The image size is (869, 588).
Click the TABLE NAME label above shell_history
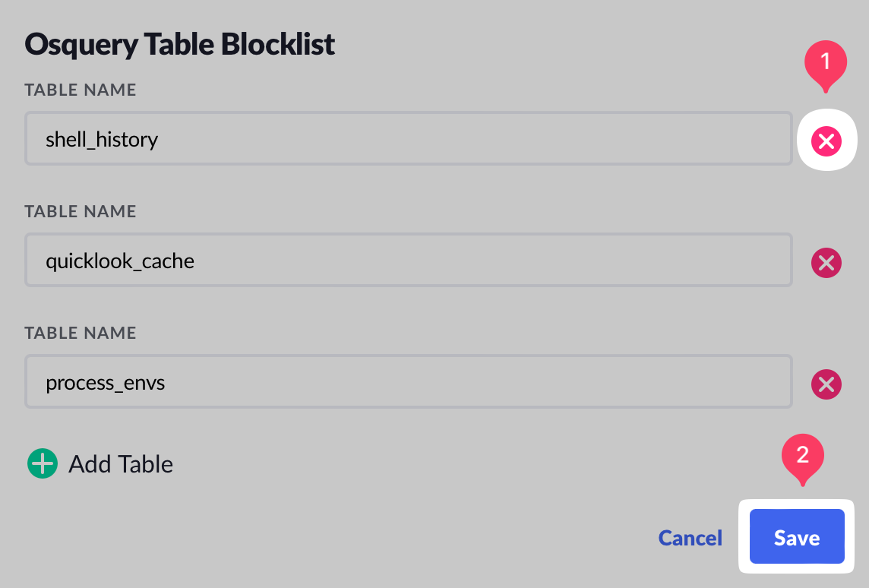(x=81, y=90)
